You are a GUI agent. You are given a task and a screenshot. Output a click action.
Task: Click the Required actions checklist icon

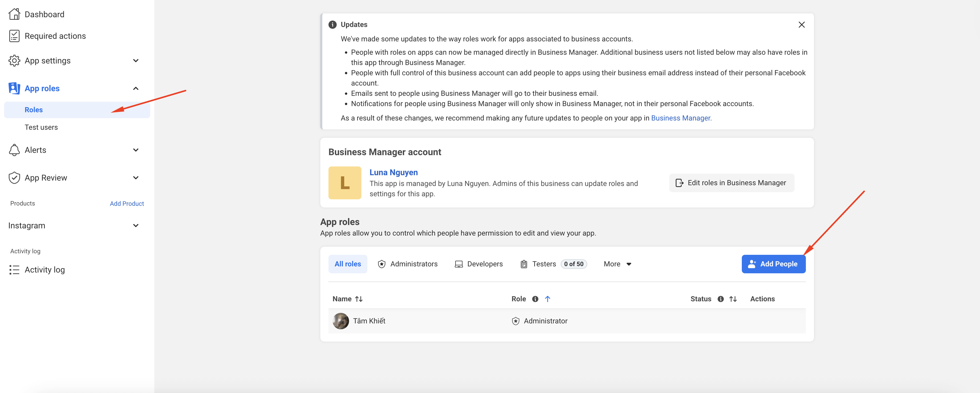tap(14, 36)
